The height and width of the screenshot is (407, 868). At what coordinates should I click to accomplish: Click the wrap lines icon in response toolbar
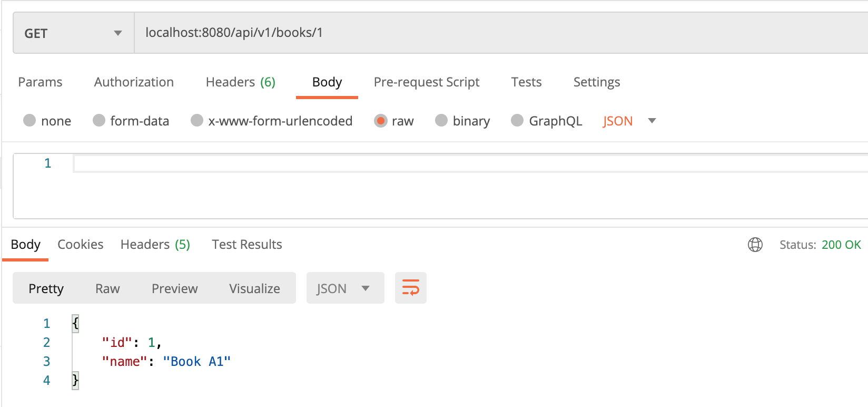410,288
